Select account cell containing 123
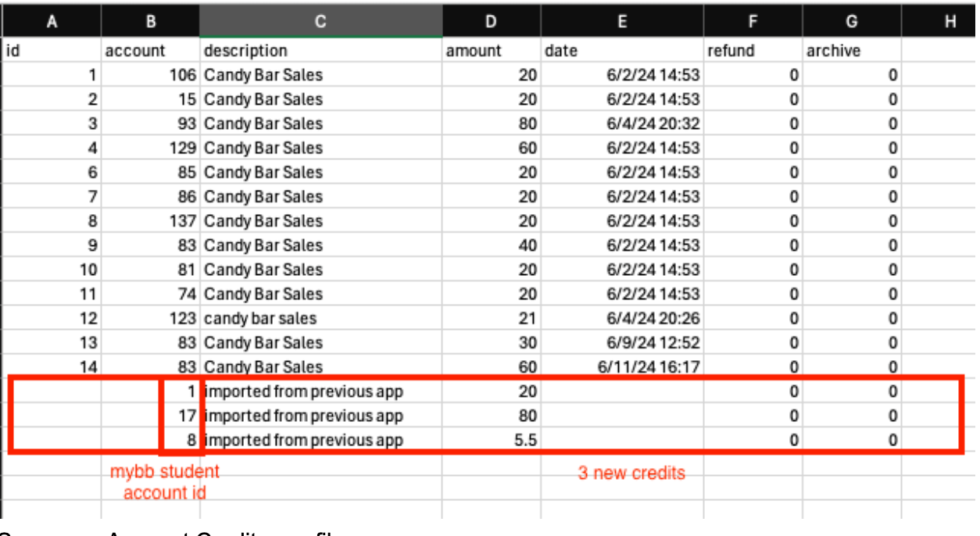Image resolution: width=980 pixels, height=536 pixels. click(x=151, y=318)
